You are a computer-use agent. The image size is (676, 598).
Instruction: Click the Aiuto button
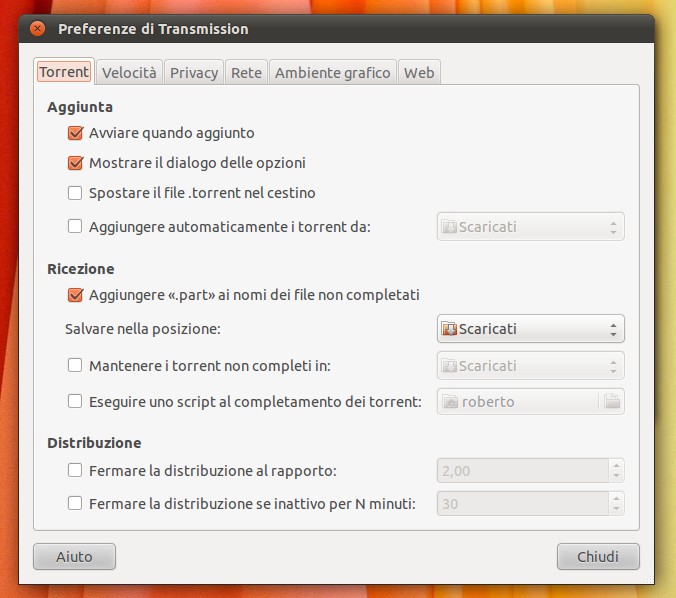74,557
